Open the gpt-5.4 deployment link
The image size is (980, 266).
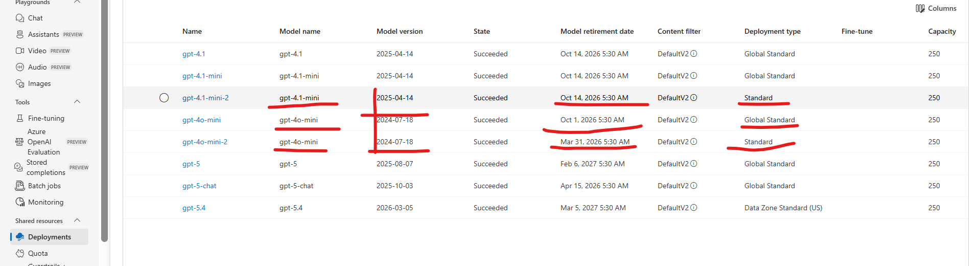[x=194, y=208]
